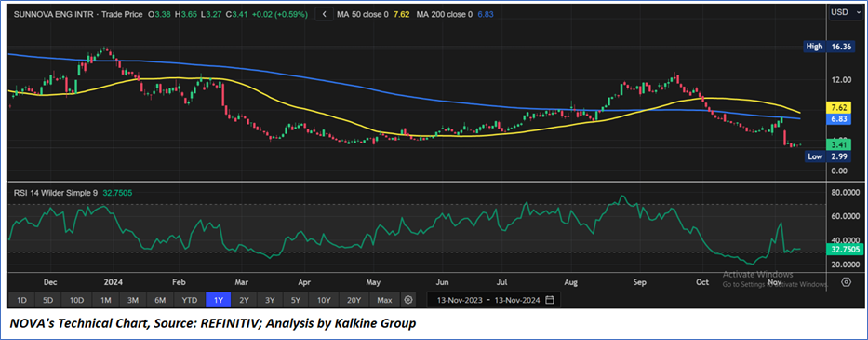This screenshot has height=340, width=868.
Task: Select the 5Y time range
Action: tap(296, 300)
